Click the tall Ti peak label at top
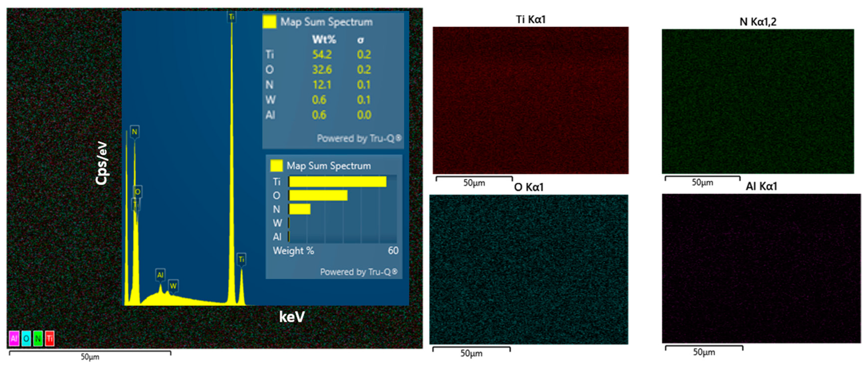This screenshot has width=868, height=366. [x=231, y=17]
